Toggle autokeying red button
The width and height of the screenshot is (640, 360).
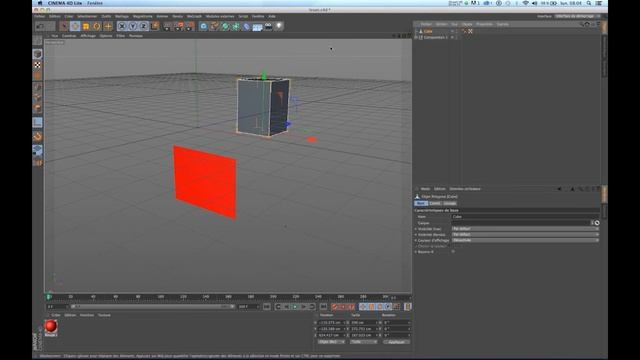click(343, 307)
